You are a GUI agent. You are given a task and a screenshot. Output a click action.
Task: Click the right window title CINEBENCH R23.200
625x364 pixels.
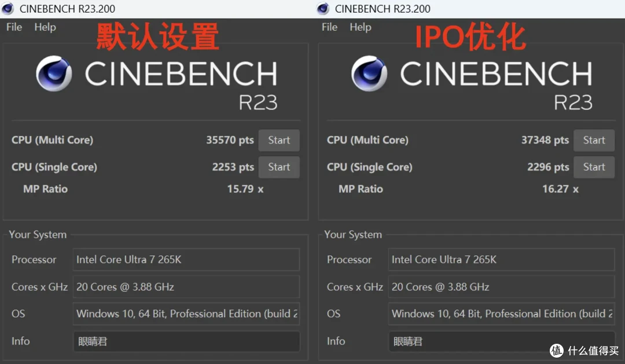pos(383,9)
